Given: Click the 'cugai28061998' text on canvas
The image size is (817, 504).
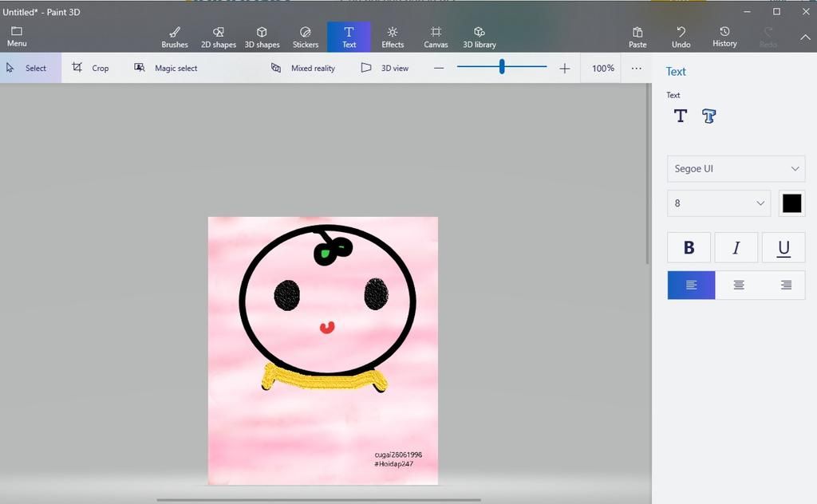Looking at the screenshot, I should (x=398, y=455).
